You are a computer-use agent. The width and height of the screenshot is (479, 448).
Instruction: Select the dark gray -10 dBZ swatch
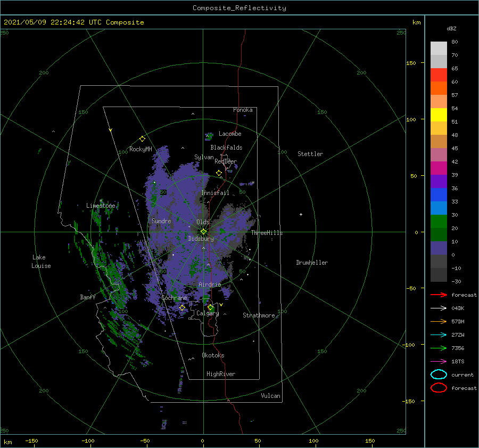pyautogui.click(x=439, y=274)
